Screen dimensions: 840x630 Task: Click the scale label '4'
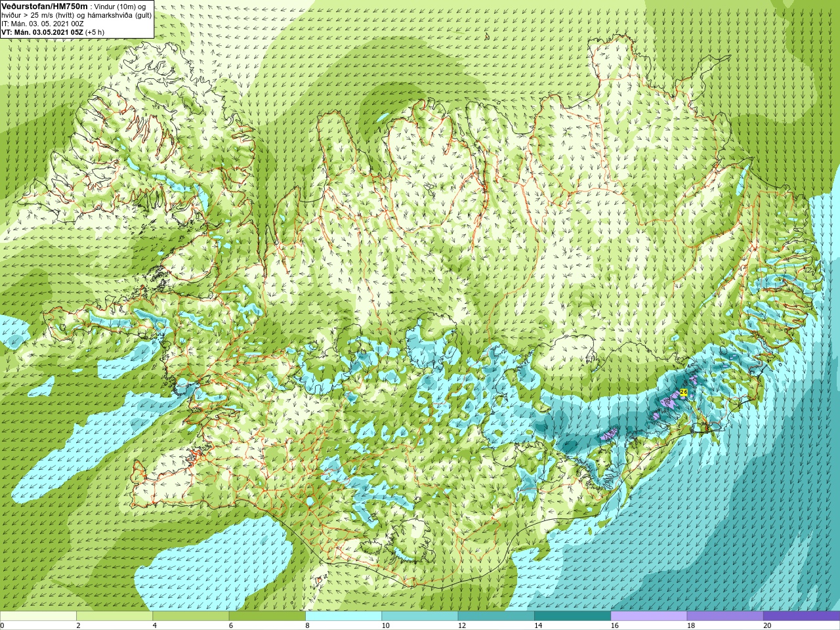(154, 625)
